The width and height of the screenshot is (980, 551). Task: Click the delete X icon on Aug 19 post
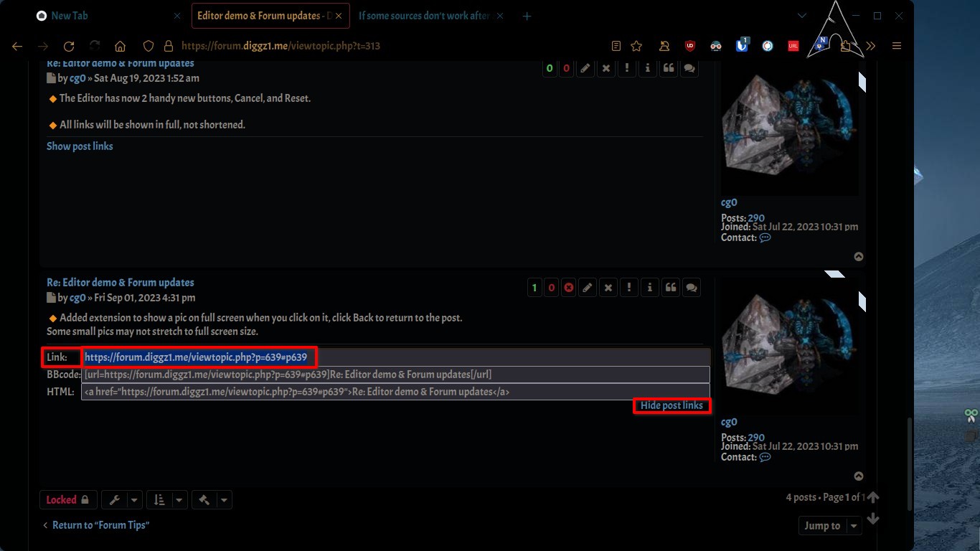(x=606, y=68)
